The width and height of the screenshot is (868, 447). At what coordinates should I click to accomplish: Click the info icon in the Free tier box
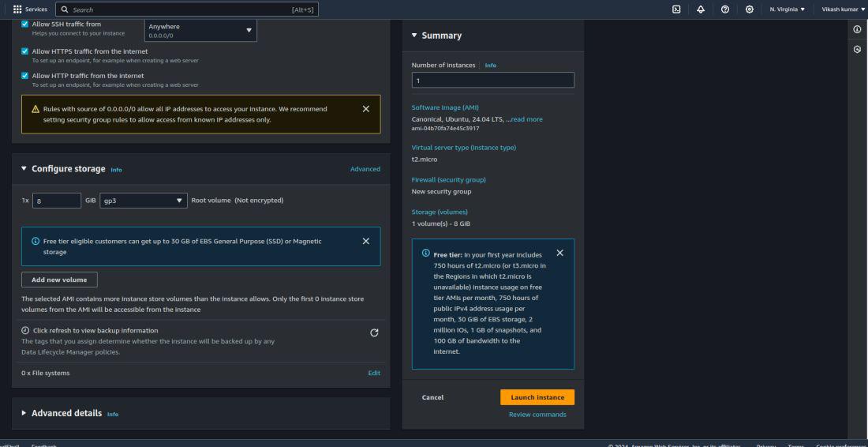[x=425, y=253]
